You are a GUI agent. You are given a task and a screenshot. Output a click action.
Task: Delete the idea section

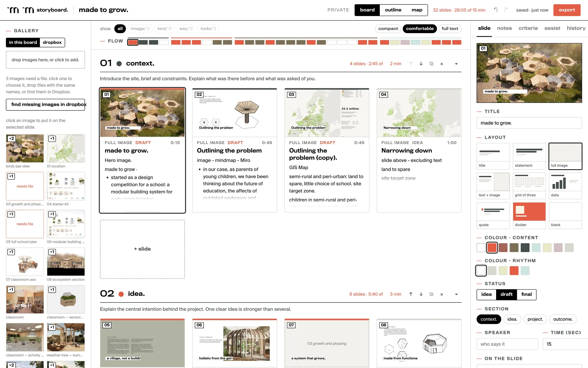coord(442,294)
